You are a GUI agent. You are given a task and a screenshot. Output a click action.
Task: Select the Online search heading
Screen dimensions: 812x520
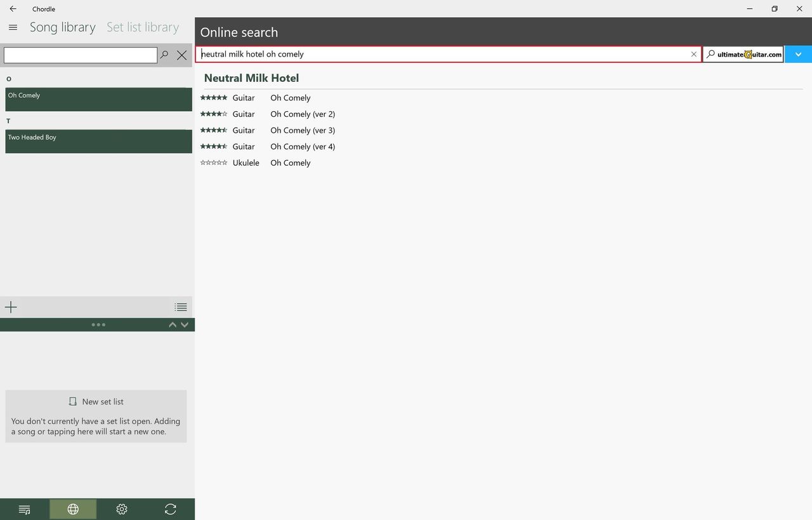(239, 32)
